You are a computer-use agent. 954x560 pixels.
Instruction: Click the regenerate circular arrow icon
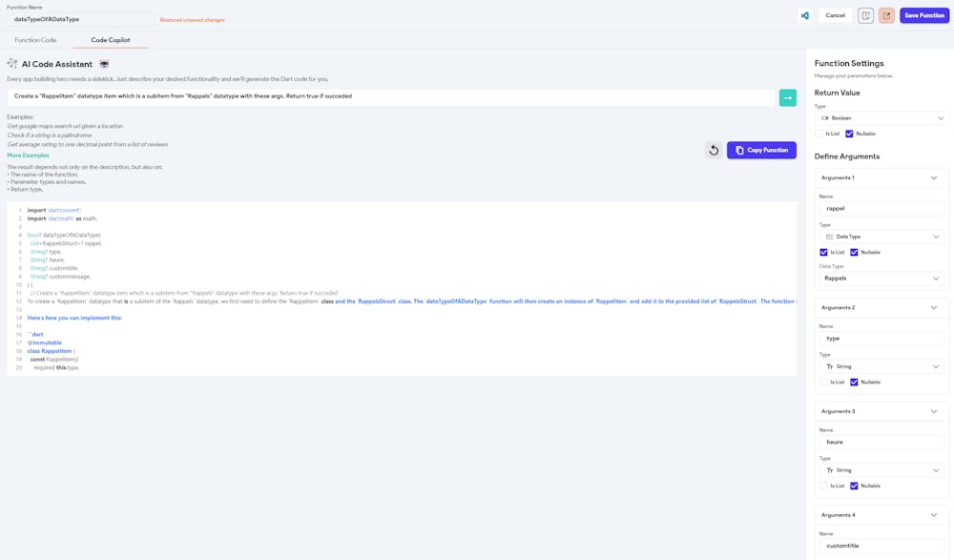pos(714,150)
